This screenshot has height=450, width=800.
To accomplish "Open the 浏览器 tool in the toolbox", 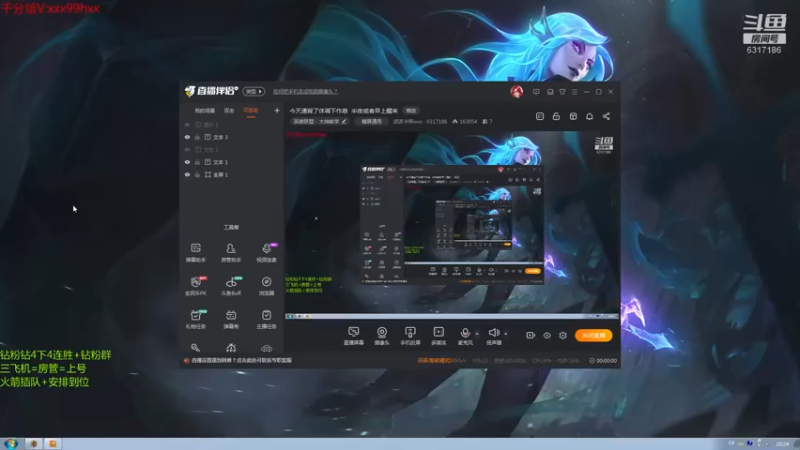I will 266,286.
